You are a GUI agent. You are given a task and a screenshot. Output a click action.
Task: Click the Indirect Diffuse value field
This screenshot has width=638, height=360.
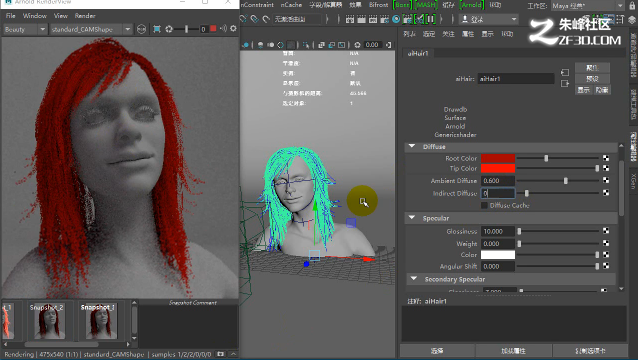(x=498, y=193)
